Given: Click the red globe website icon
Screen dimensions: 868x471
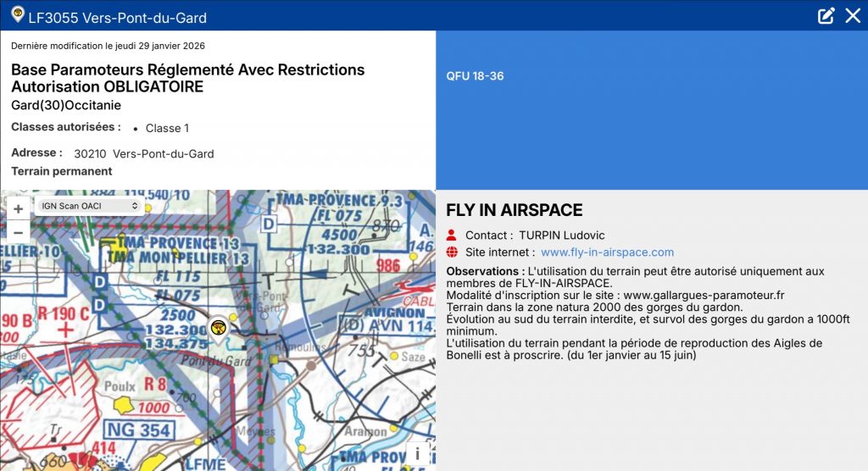Looking at the screenshot, I should pyautogui.click(x=451, y=252).
